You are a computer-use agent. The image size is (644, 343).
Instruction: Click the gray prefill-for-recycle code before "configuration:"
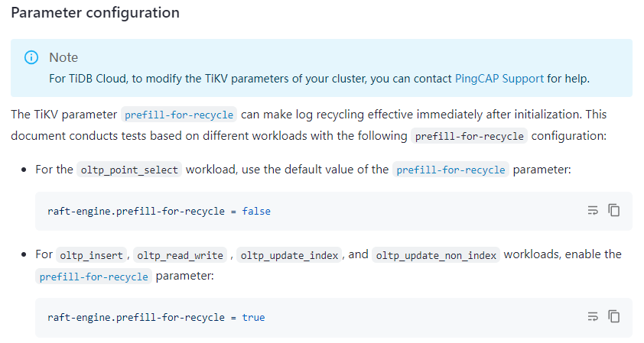click(x=470, y=137)
